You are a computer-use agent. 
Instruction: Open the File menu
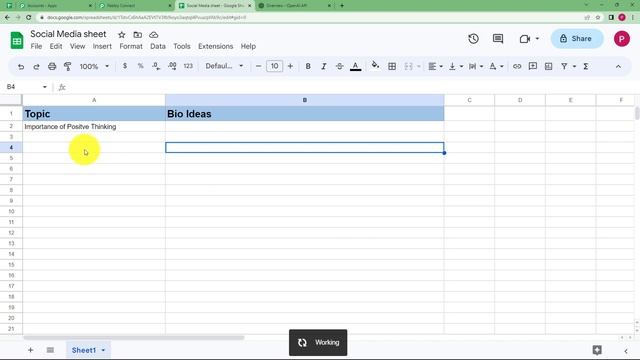click(36, 47)
